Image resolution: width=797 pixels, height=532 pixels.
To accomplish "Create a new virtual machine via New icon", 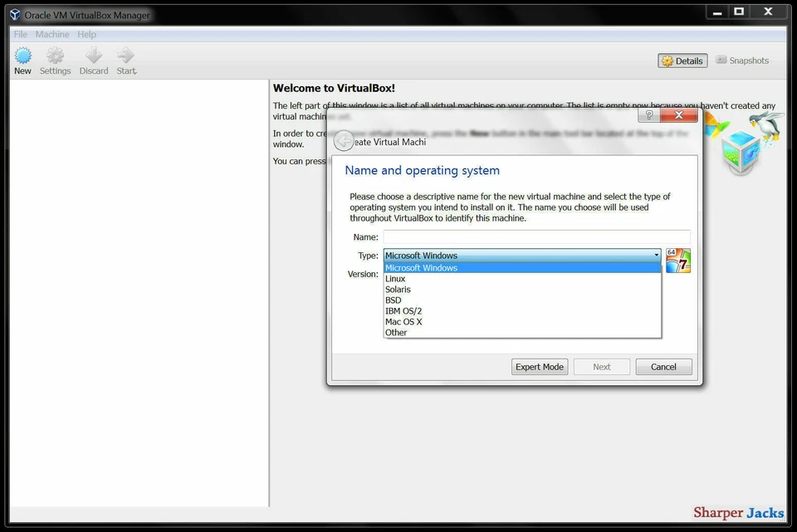I will (22, 59).
